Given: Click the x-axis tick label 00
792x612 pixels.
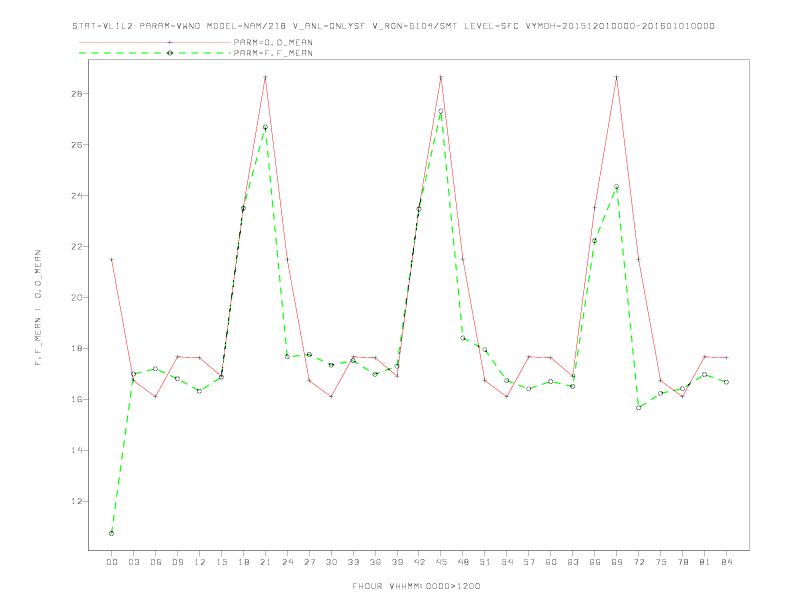Looking at the screenshot, I should tap(112, 562).
